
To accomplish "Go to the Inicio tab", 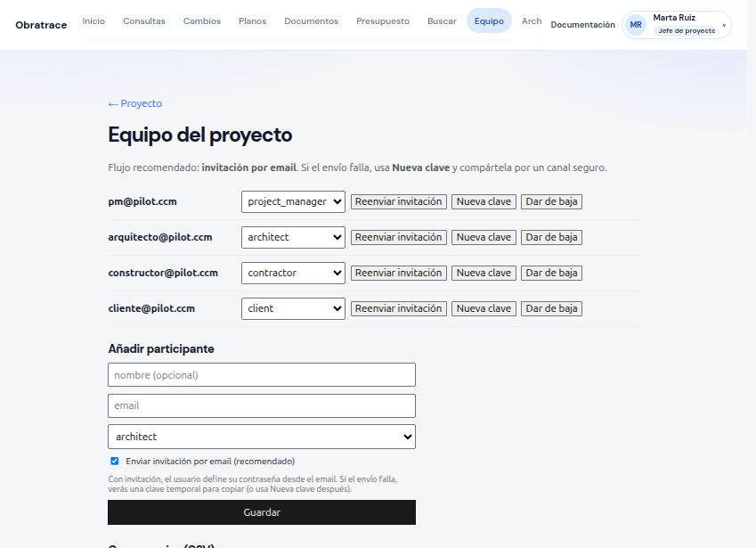I will [93, 21].
